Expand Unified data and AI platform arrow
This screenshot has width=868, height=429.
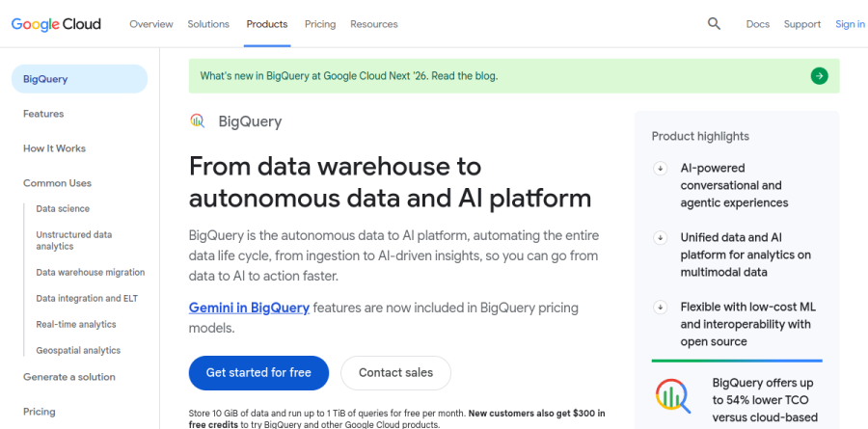pyautogui.click(x=660, y=238)
